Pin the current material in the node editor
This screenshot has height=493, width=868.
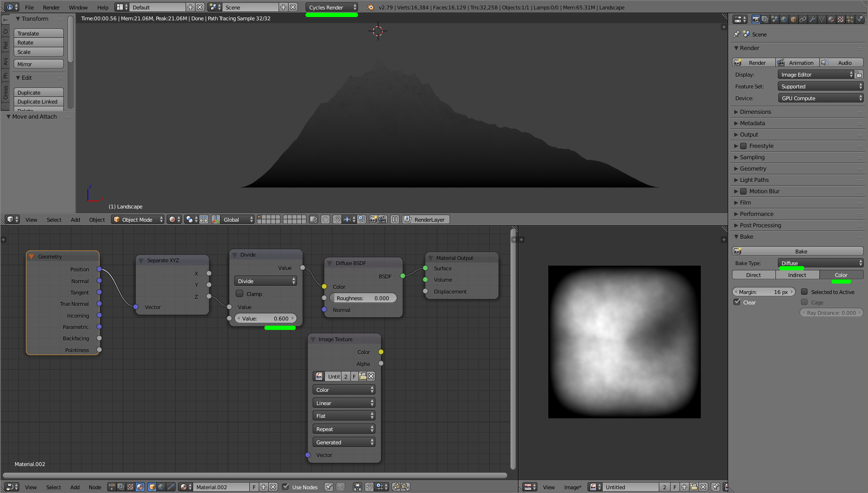click(329, 487)
